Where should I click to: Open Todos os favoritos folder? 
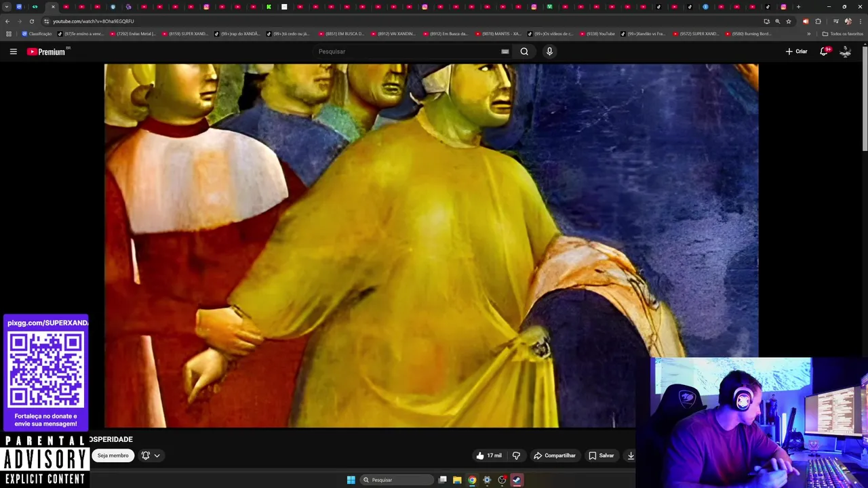click(x=843, y=34)
